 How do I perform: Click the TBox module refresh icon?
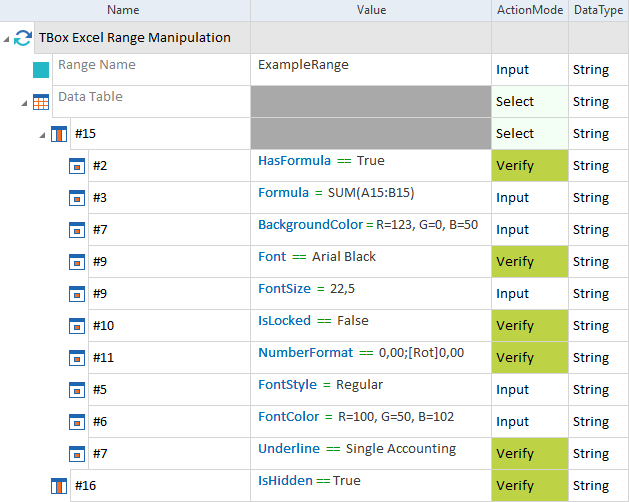coord(23,38)
